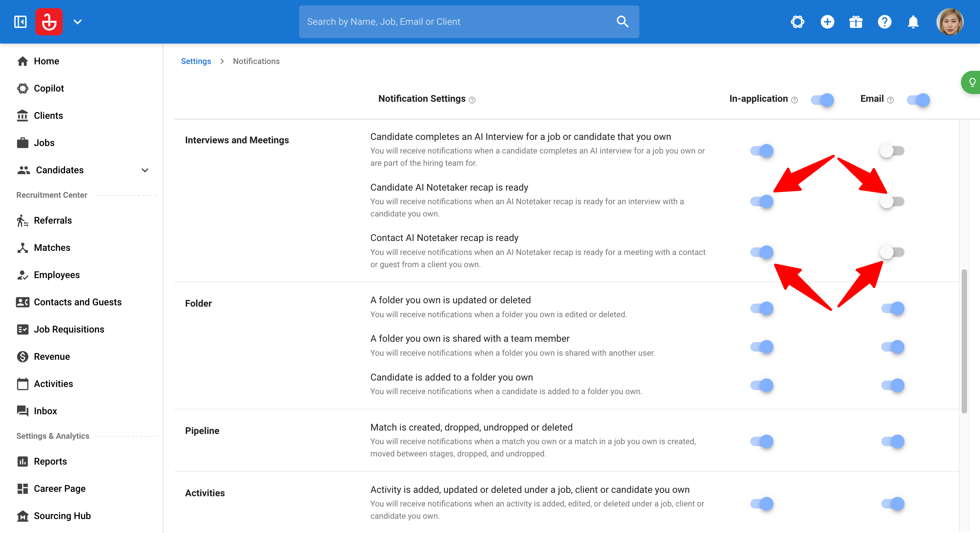Focus the Search by Name field
This screenshot has height=533, width=980.
pyautogui.click(x=469, y=22)
